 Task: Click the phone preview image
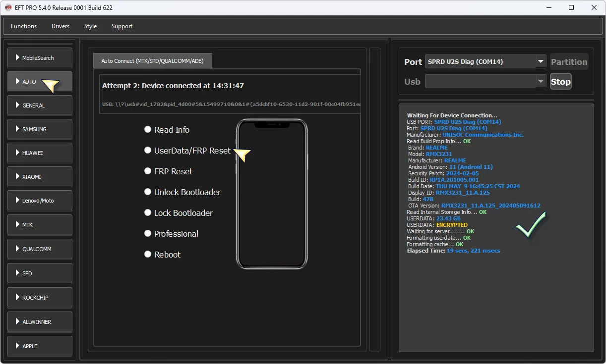[272, 194]
